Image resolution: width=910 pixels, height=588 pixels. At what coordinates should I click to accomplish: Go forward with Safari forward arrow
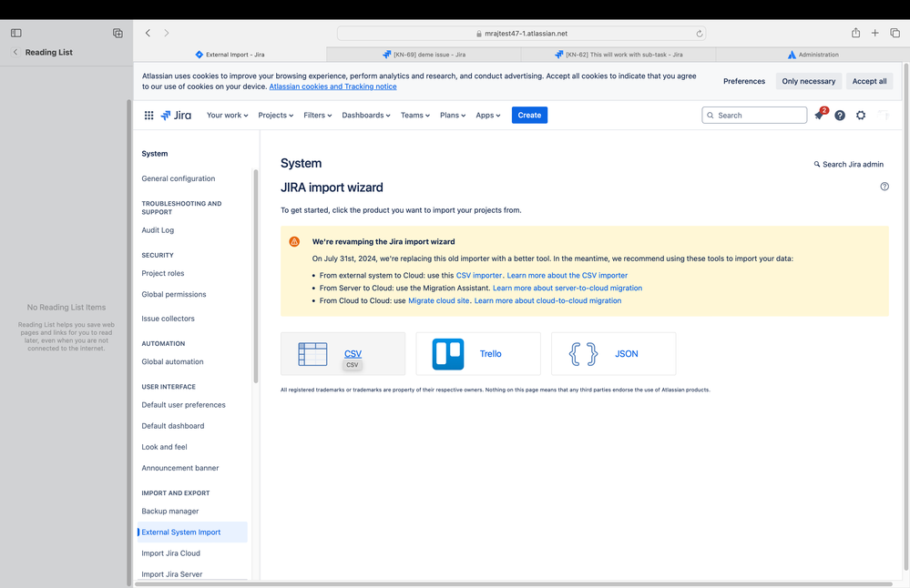coord(167,33)
